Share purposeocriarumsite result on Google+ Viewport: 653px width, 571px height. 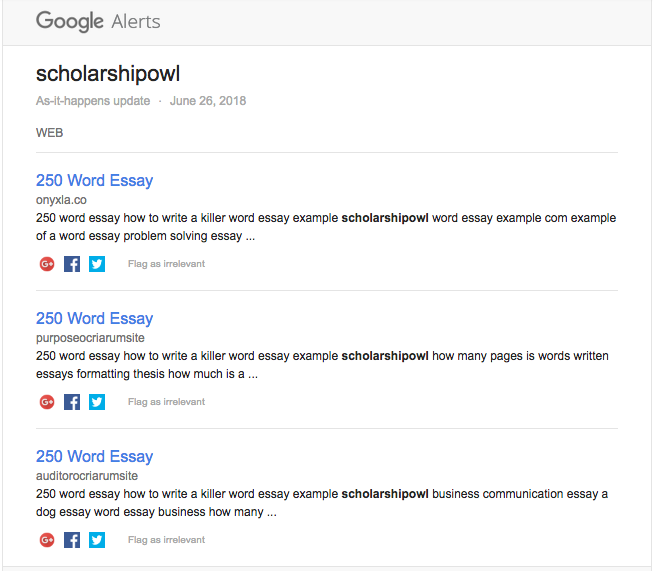(x=47, y=402)
